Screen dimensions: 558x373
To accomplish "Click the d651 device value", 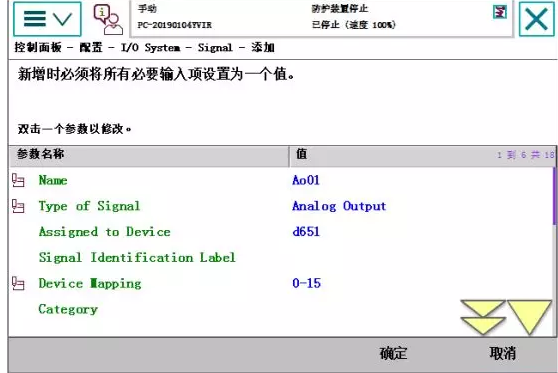I will pyautogui.click(x=306, y=232).
